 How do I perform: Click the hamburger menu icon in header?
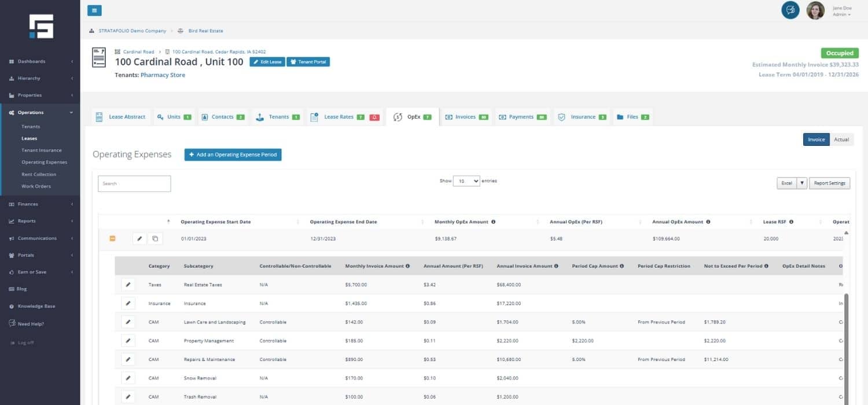click(x=94, y=10)
